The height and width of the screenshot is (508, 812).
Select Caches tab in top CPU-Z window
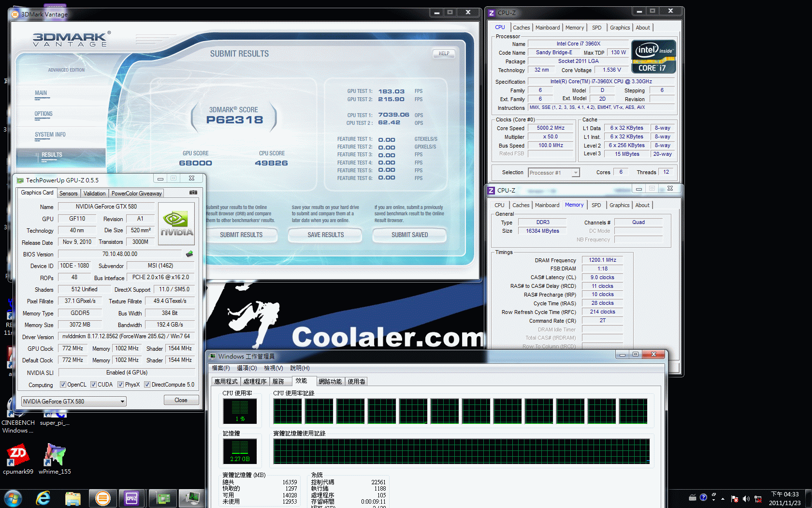(521, 28)
